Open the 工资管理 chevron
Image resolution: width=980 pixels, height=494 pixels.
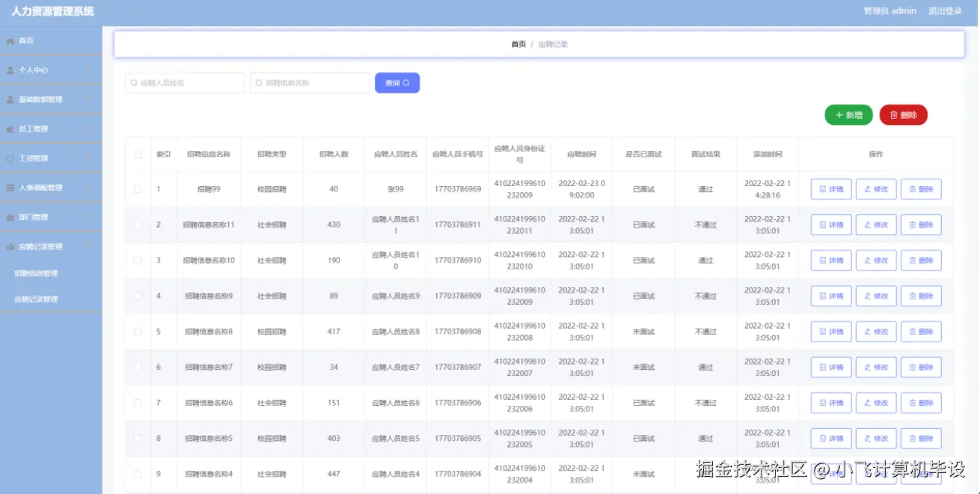click(x=89, y=158)
